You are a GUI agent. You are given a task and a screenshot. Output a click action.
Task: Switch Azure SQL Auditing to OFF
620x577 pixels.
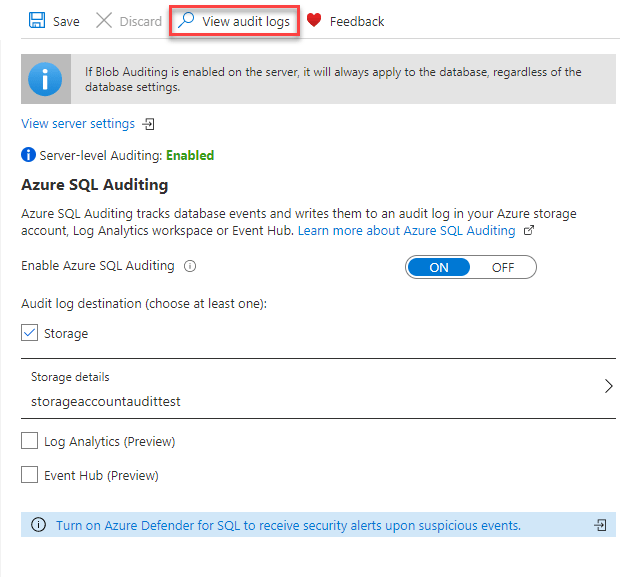(x=503, y=267)
